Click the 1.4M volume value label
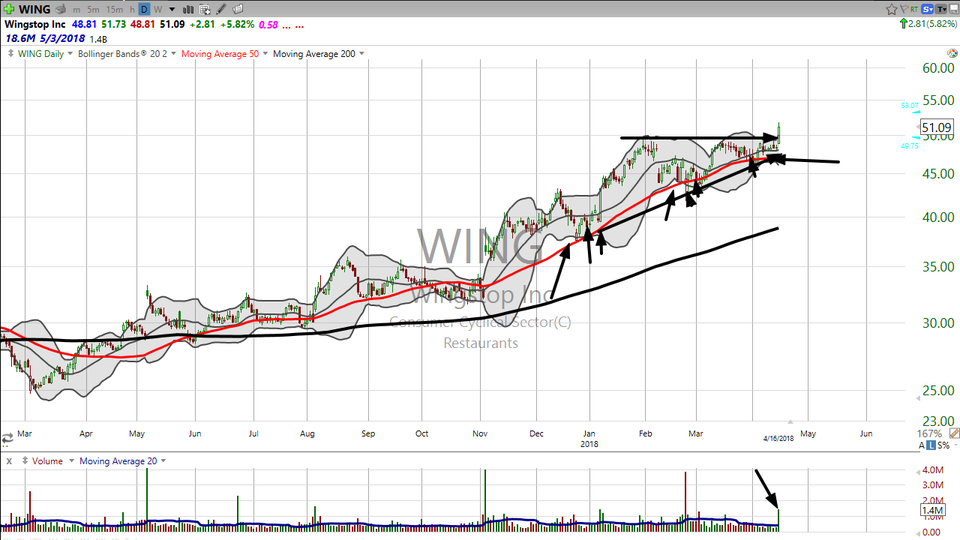The width and height of the screenshot is (960, 540). click(932, 510)
